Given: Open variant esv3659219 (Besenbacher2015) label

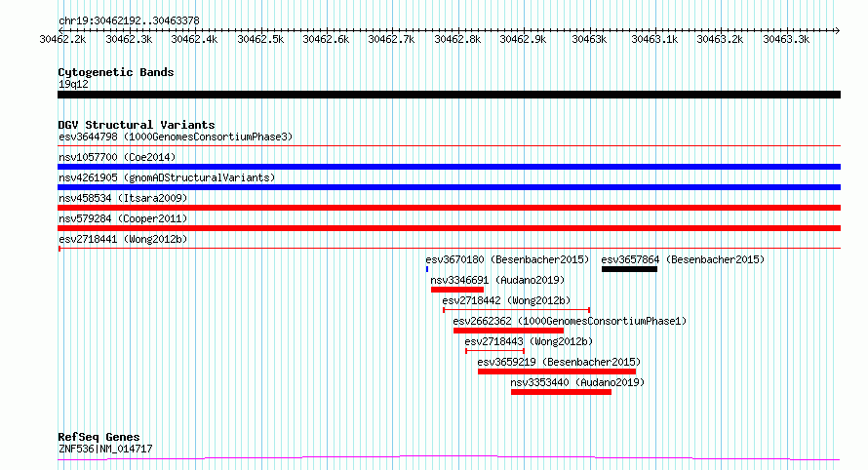Looking at the screenshot, I should (559, 362).
